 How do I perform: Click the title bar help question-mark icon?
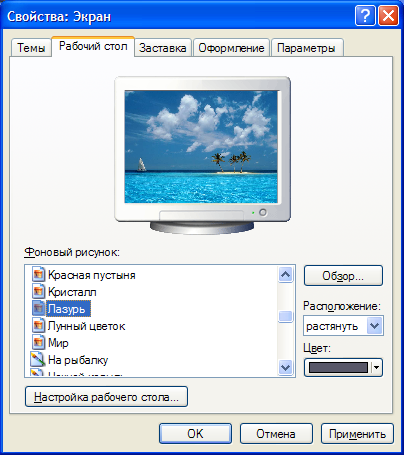click(x=365, y=16)
